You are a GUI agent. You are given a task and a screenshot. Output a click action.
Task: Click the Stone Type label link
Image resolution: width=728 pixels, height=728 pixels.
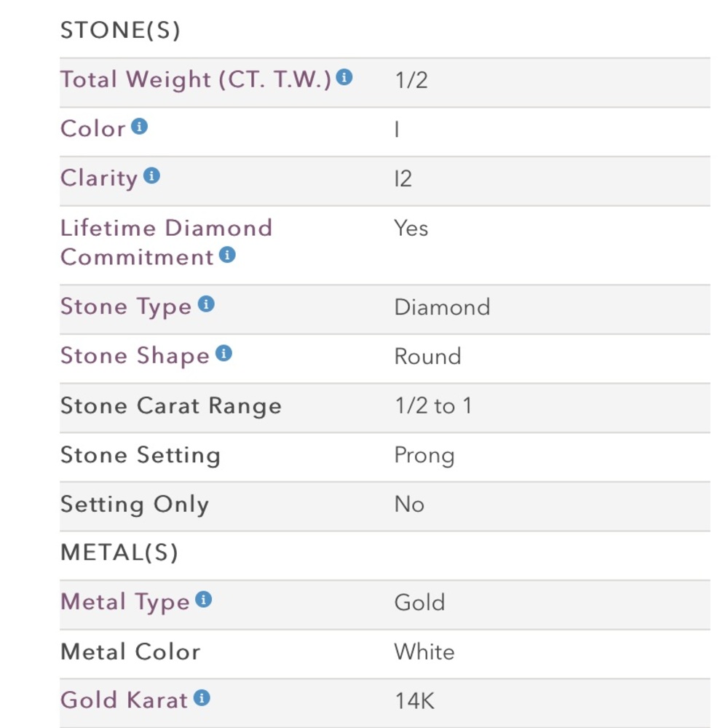(x=125, y=306)
